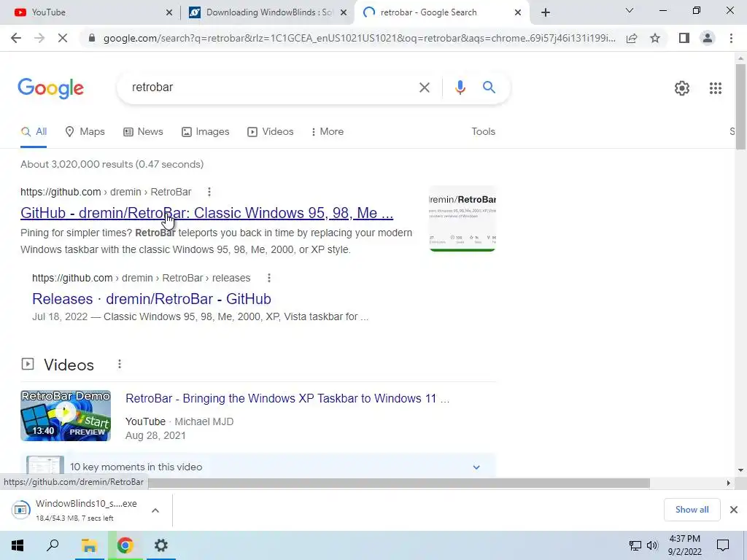The height and width of the screenshot is (560, 747).
Task: Show all downloads
Action: 692,510
